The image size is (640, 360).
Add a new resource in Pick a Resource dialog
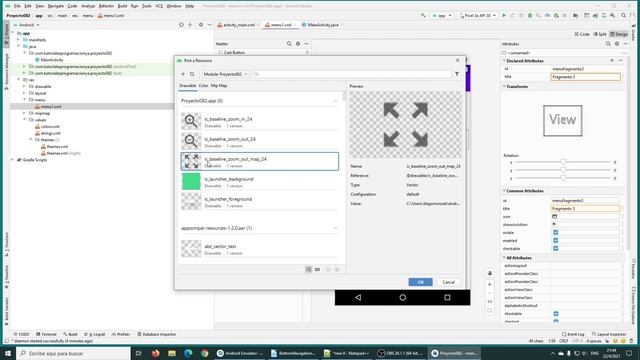point(183,74)
